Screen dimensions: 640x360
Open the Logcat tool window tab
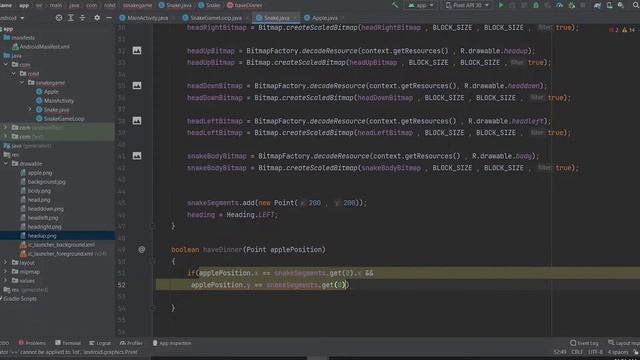[100, 343]
